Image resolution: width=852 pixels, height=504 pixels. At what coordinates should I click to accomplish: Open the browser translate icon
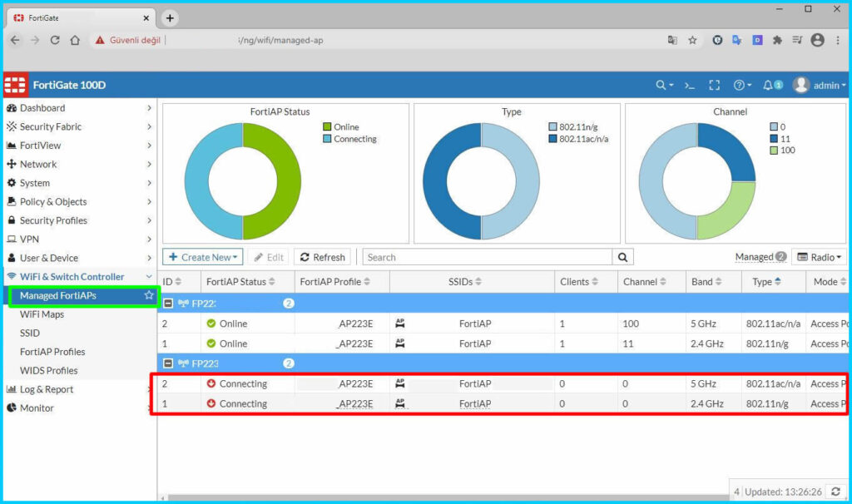672,40
